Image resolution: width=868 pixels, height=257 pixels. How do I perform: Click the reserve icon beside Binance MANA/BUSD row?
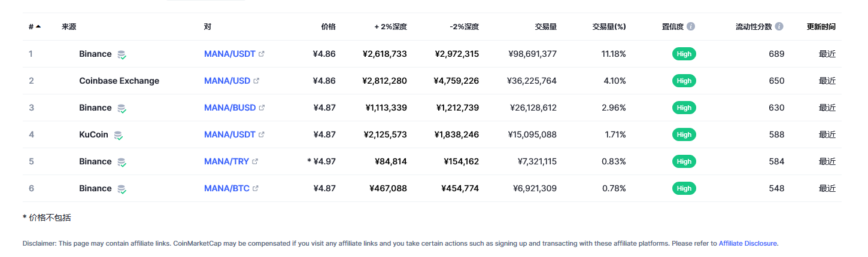click(122, 108)
